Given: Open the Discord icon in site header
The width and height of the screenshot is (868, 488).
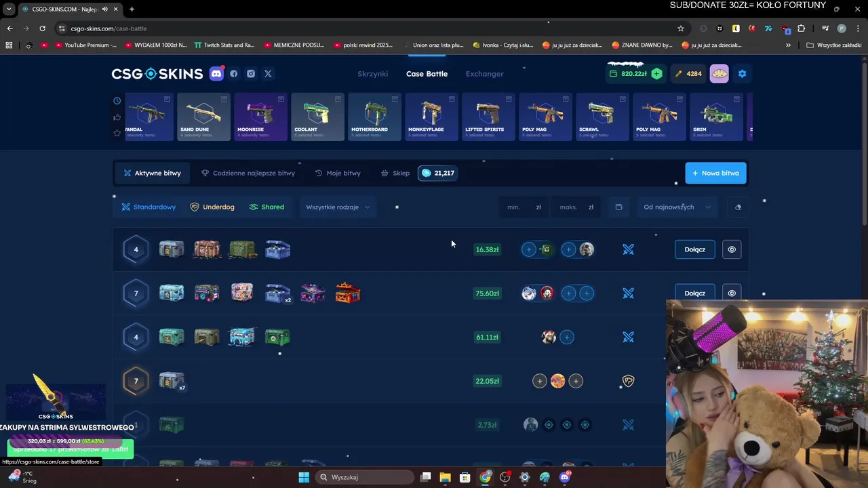Looking at the screenshot, I should click(x=216, y=74).
